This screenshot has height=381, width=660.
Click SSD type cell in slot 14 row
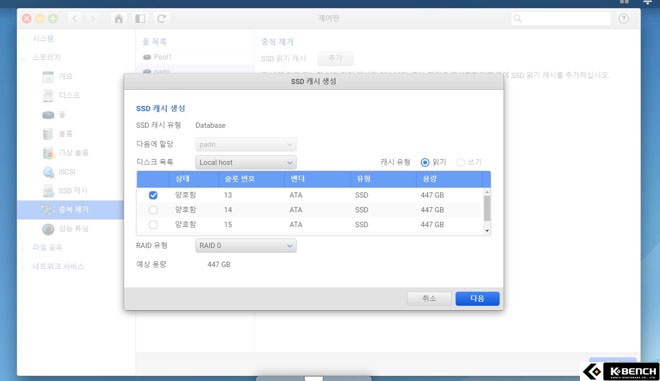(x=362, y=210)
